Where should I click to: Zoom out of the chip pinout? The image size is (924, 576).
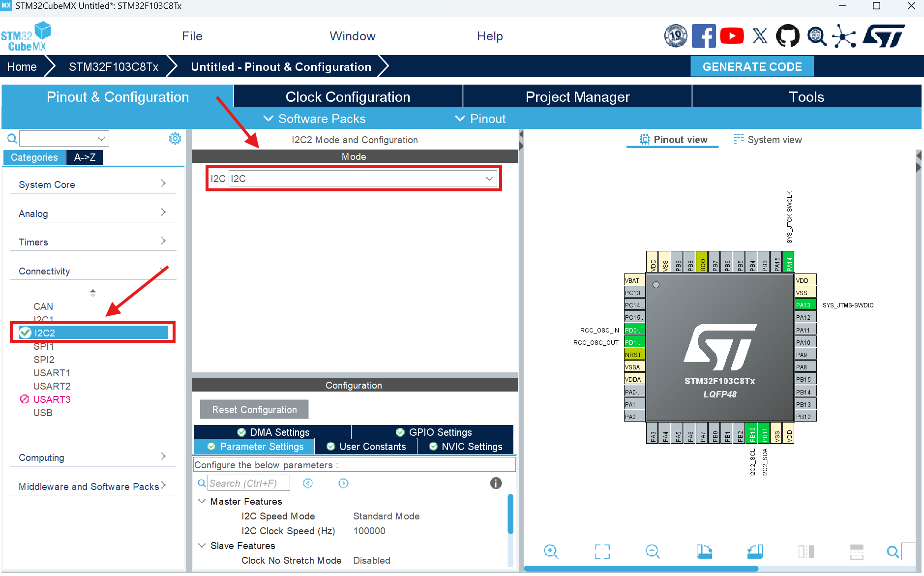click(653, 552)
